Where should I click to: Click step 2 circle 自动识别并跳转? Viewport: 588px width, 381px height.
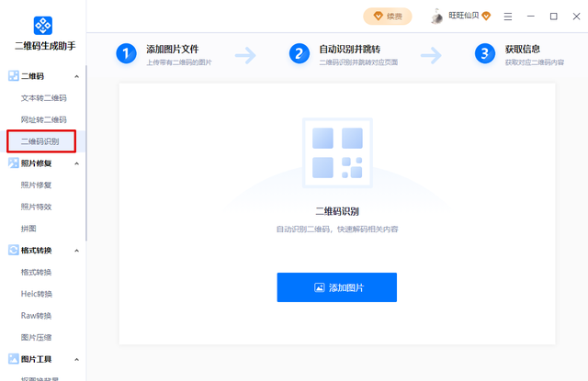300,53
